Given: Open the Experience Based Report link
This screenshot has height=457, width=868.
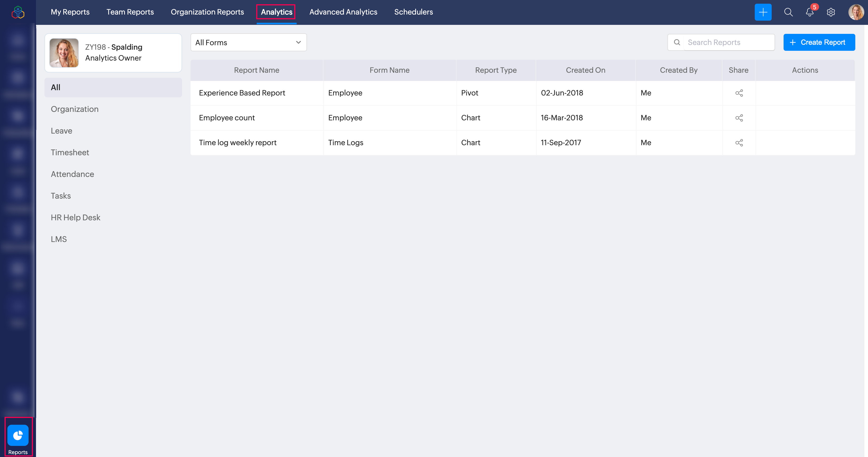Looking at the screenshot, I should click(x=242, y=93).
